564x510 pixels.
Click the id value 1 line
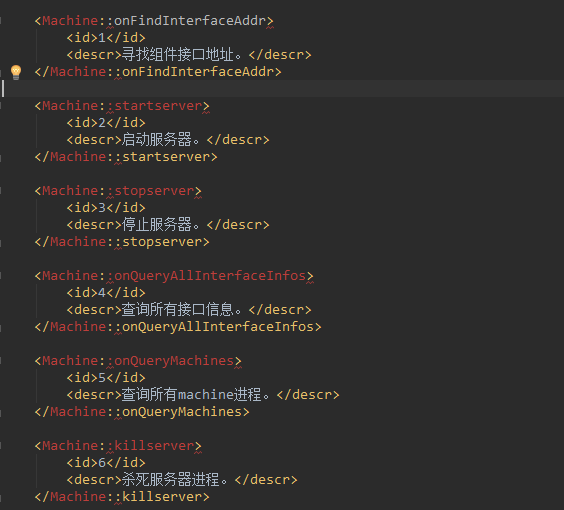pyautogui.click(x=106, y=38)
